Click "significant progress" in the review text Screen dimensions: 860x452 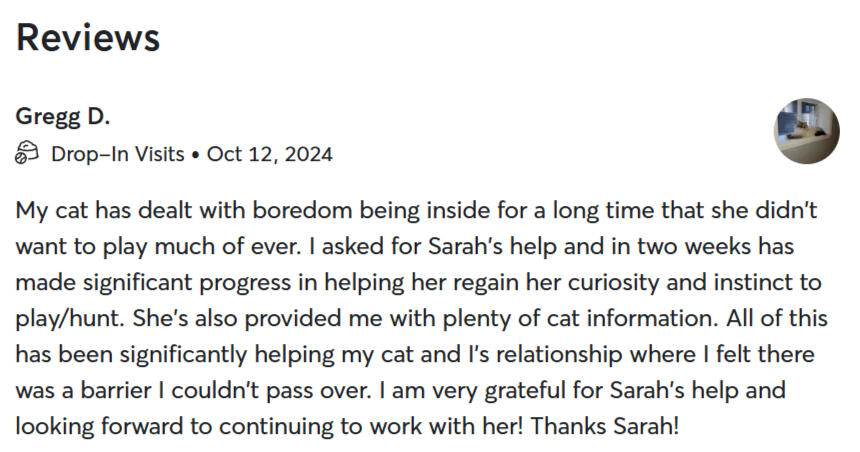pos(187,282)
